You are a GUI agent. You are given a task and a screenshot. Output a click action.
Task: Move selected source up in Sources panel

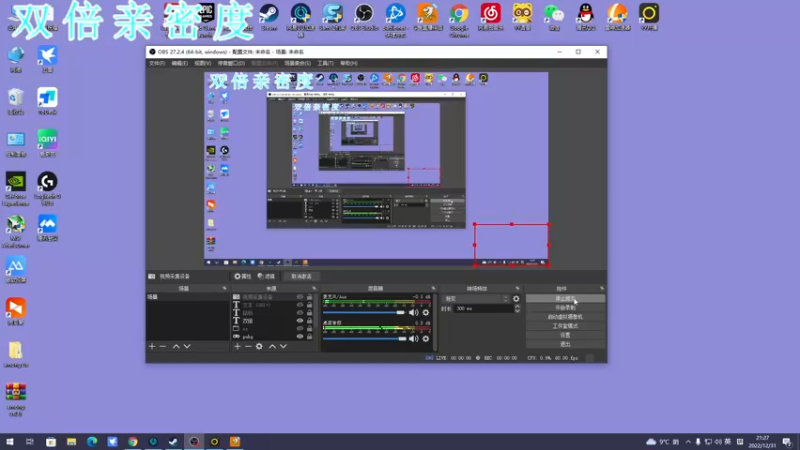click(272, 346)
